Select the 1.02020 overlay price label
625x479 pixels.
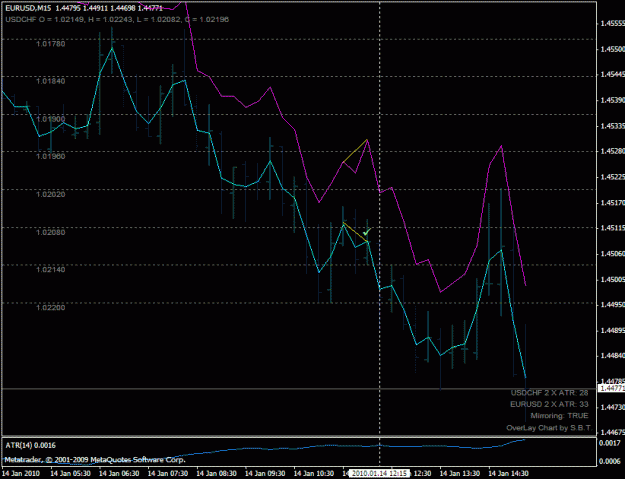tap(51, 194)
